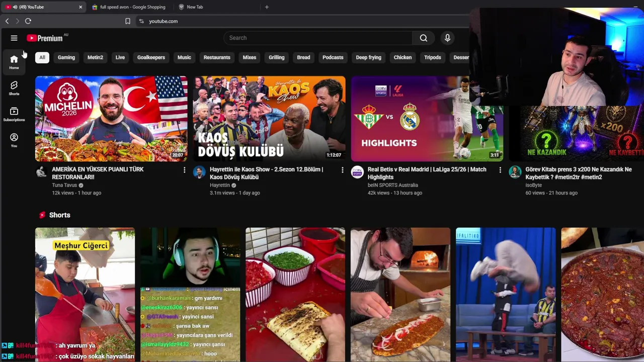Open AMERİKA EN YÜKSEK PUANLI video title
Screen dimensions: 644x362
98,173
